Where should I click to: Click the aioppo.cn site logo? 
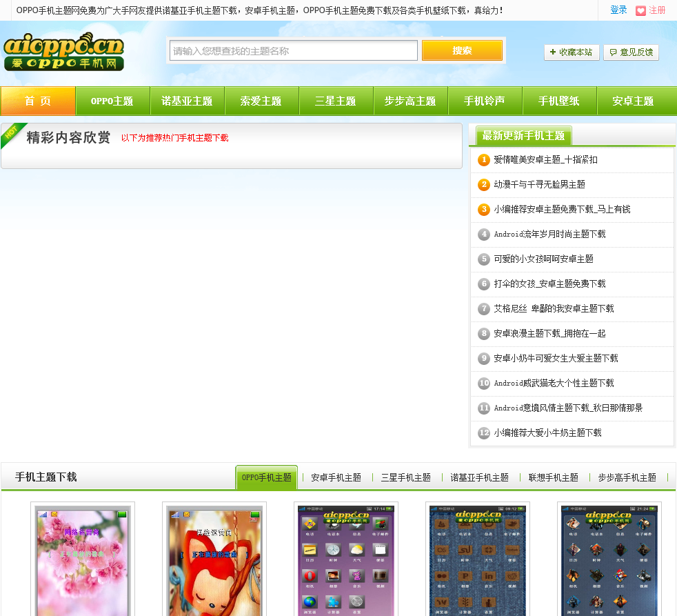pyautogui.click(x=64, y=52)
